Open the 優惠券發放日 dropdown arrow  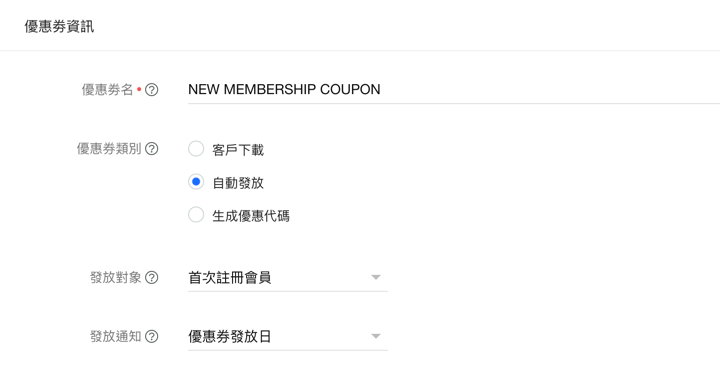pyautogui.click(x=376, y=336)
